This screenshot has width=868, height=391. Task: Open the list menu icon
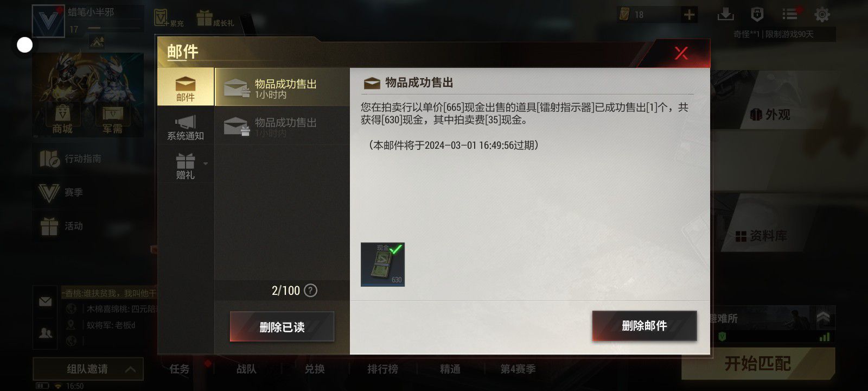tap(790, 15)
